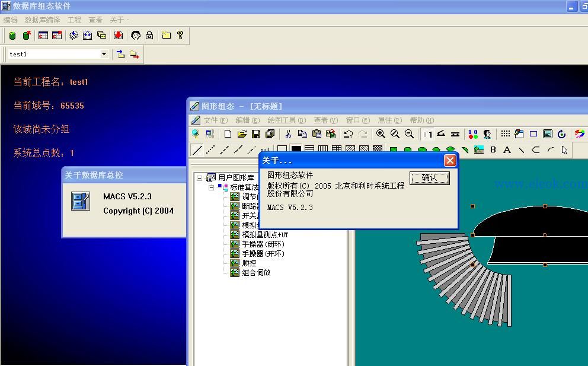
Task: Click the green database icon with red X
Action: coord(27,35)
